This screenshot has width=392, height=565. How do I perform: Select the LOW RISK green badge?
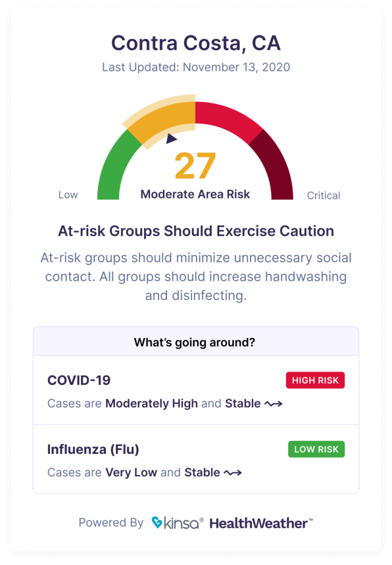click(316, 449)
